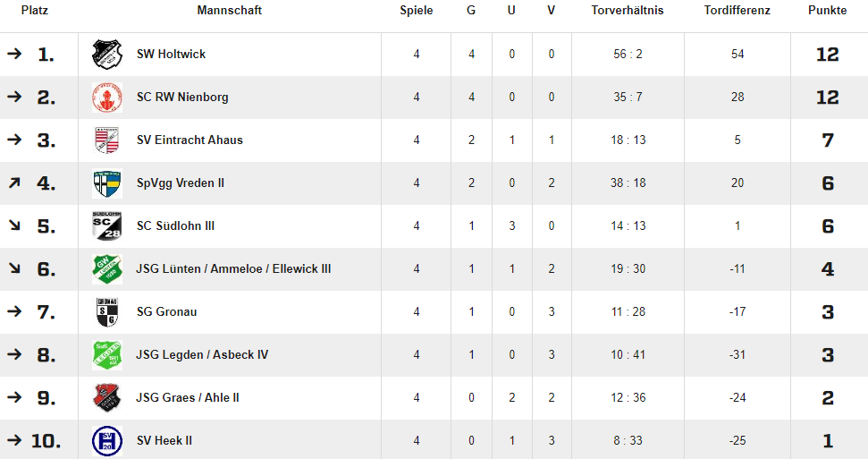This screenshot has height=459, width=868.
Task: Click the SpVgg Vreden II club logo
Action: coord(106,183)
